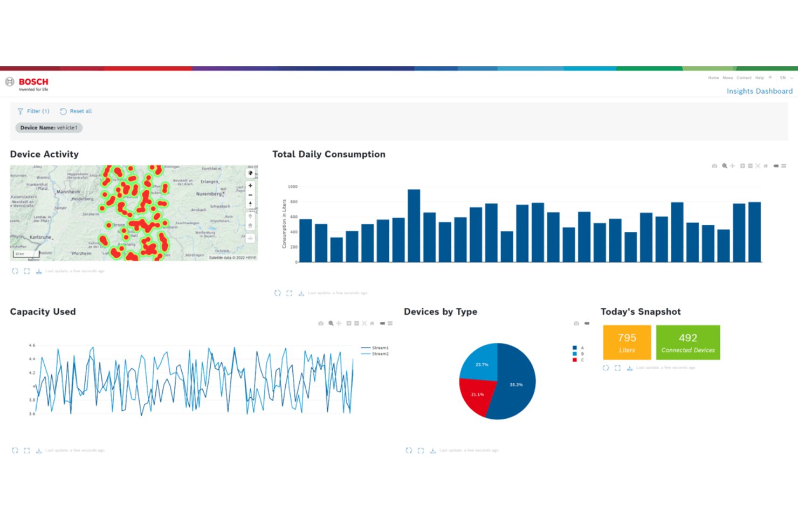Viewport: 798px width, 532px height.
Task: Refresh the Capacity Used widget
Action: (x=15, y=451)
